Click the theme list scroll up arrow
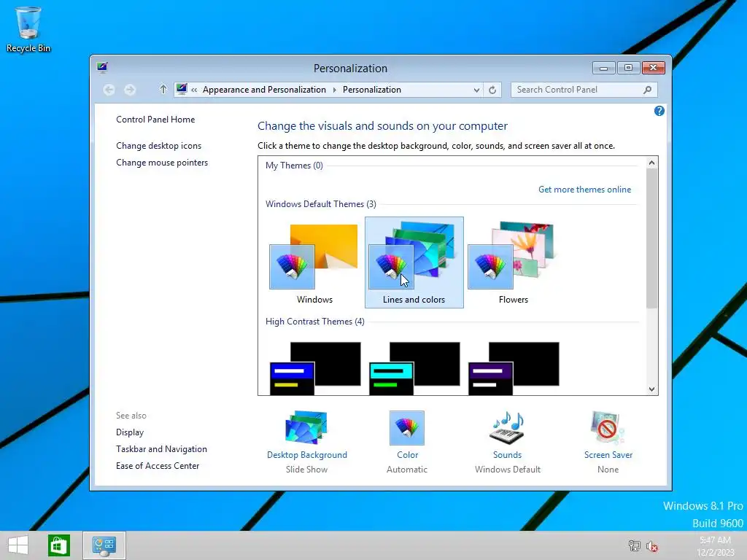This screenshot has width=747, height=560. tap(651, 163)
